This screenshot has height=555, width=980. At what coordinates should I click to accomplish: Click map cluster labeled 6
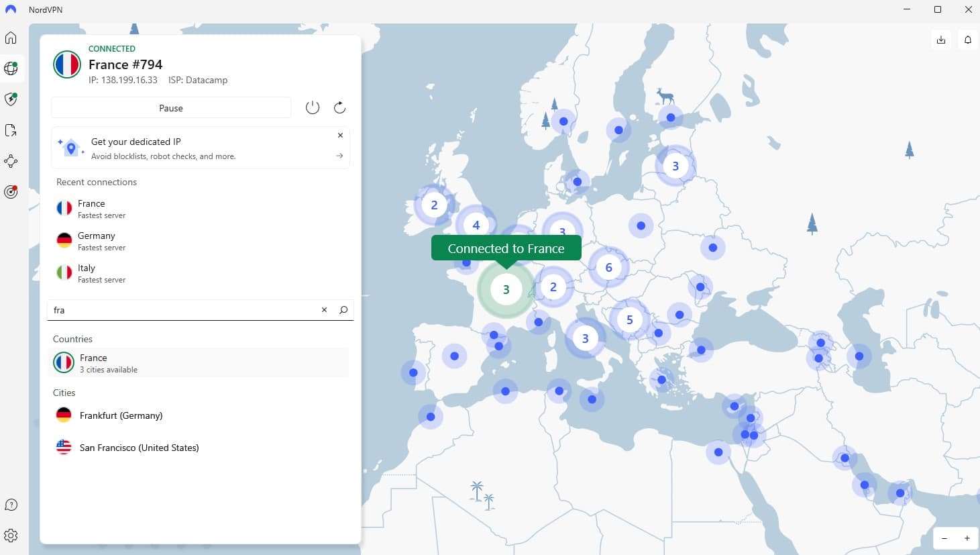point(608,267)
